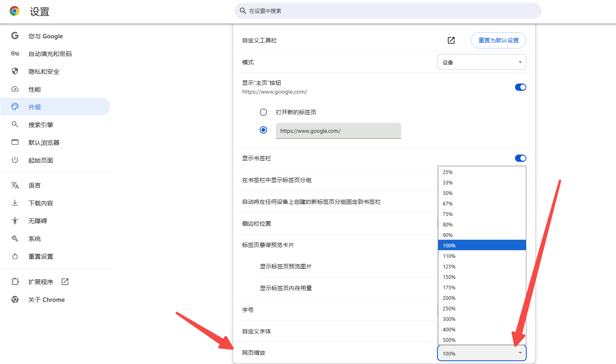Image resolution: width=616 pixels, height=364 pixels.
Task: Open 隐私和安全 settings section
Action: [x=55, y=71]
